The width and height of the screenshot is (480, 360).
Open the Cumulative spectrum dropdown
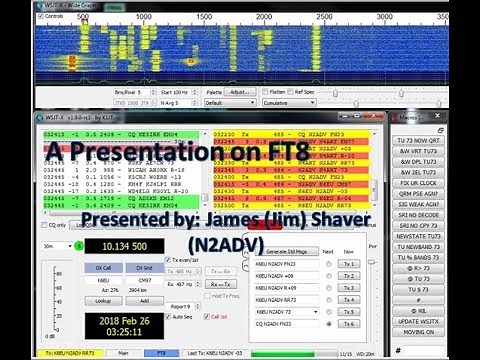coord(289,103)
